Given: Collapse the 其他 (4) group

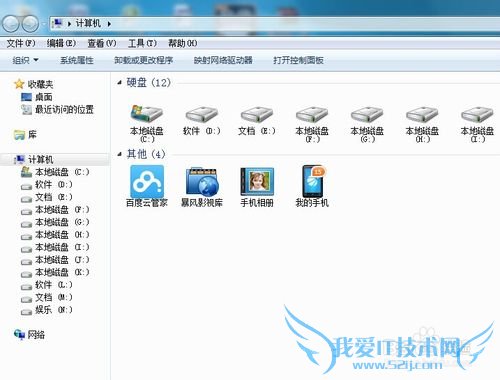Looking at the screenshot, I should tap(120, 154).
